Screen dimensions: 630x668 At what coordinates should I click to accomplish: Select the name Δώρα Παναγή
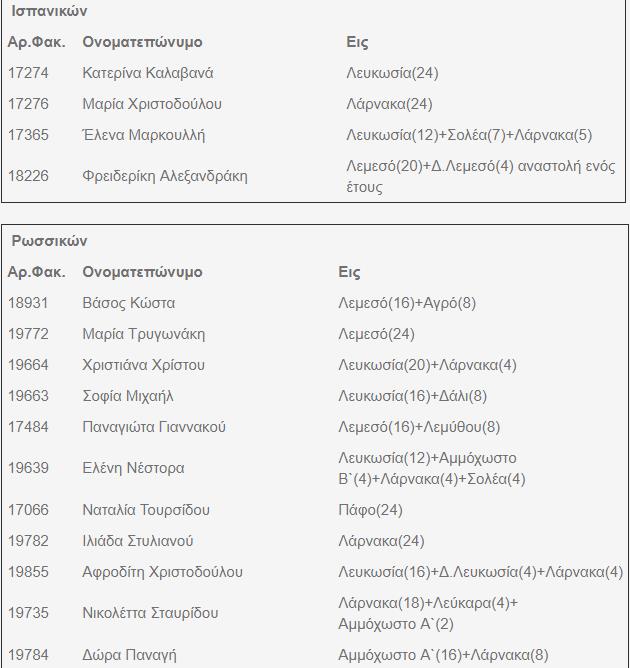click(129, 655)
